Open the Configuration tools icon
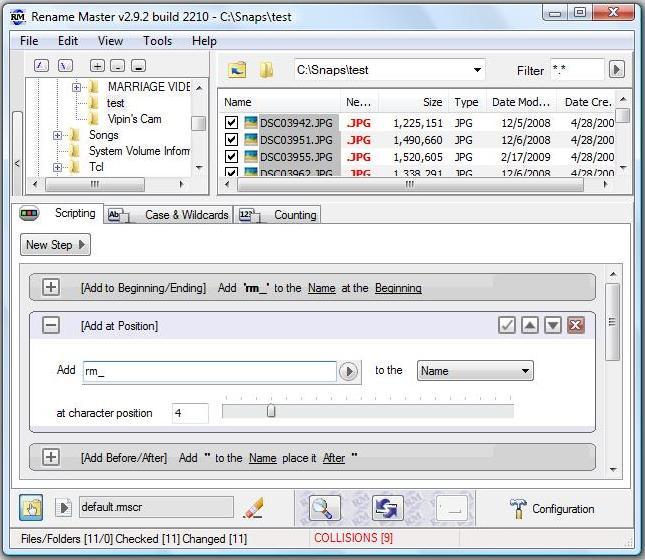This screenshot has width=645, height=560. (518, 508)
